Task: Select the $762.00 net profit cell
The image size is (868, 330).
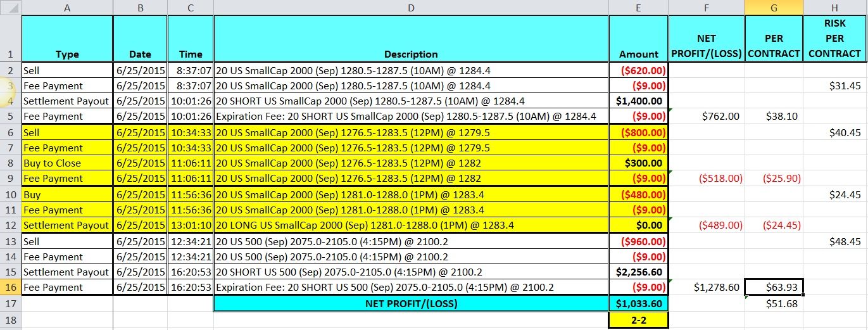Action: [x=707, y=116]
